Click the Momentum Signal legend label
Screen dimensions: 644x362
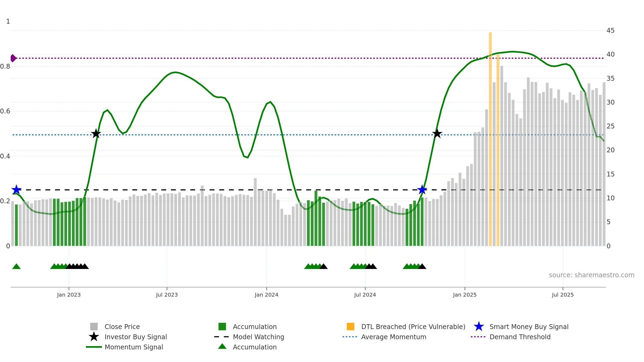click(134, 347)
